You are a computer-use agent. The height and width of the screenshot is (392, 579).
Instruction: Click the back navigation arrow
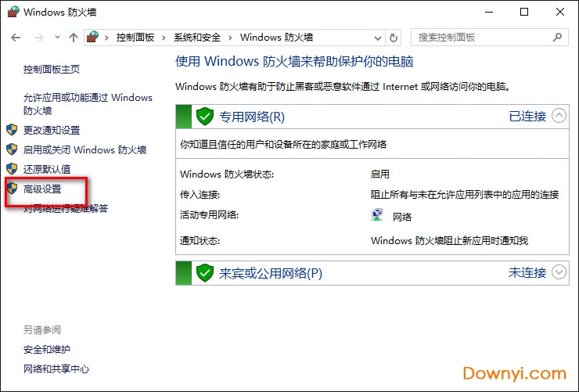[16, 37]
